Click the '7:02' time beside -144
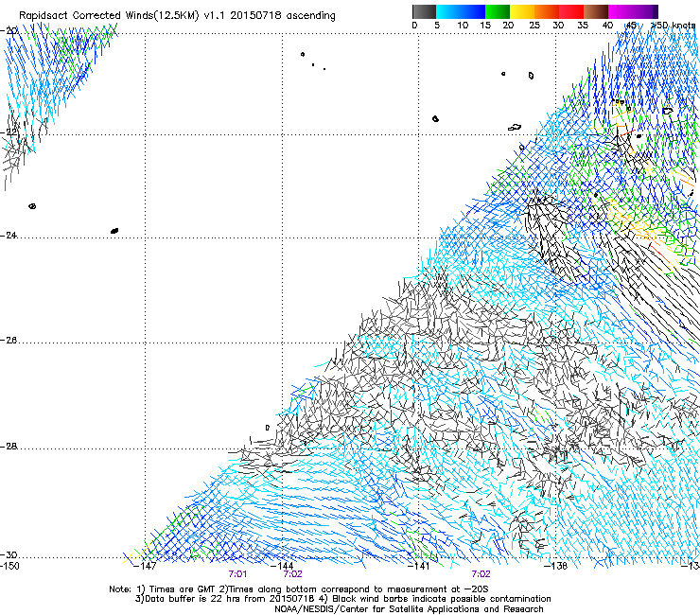 (x=293, y=574)
